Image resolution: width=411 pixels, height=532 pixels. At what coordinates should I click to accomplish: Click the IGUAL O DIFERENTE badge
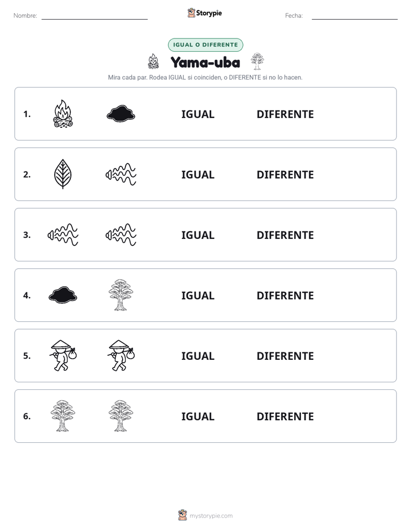click(x=205, y=45)
